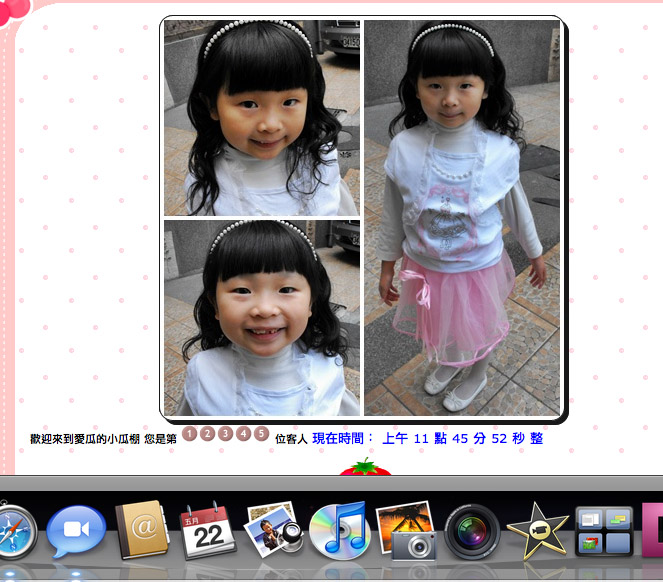Screen dimensions: 663x582
Task: Launch iChat video bubble icon
Action: pos(76,530)
